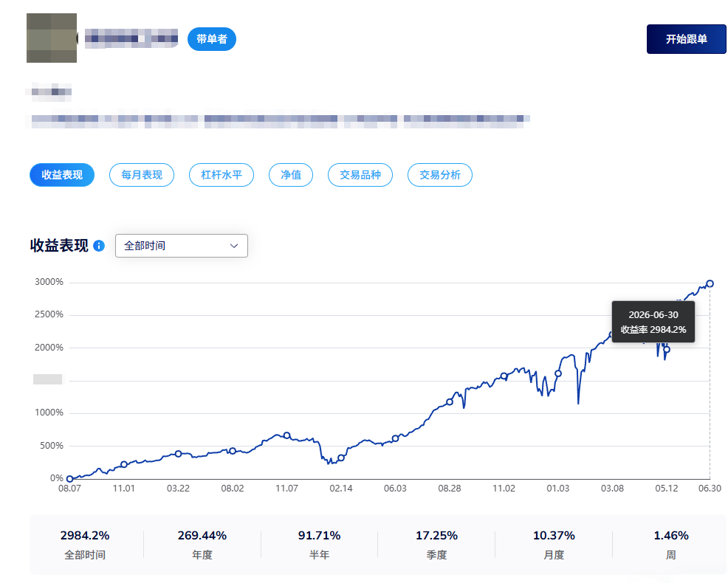Screen dimensions: 728x583
Task: Expand the 全部时间 time range dropdown
Action: 182,246
